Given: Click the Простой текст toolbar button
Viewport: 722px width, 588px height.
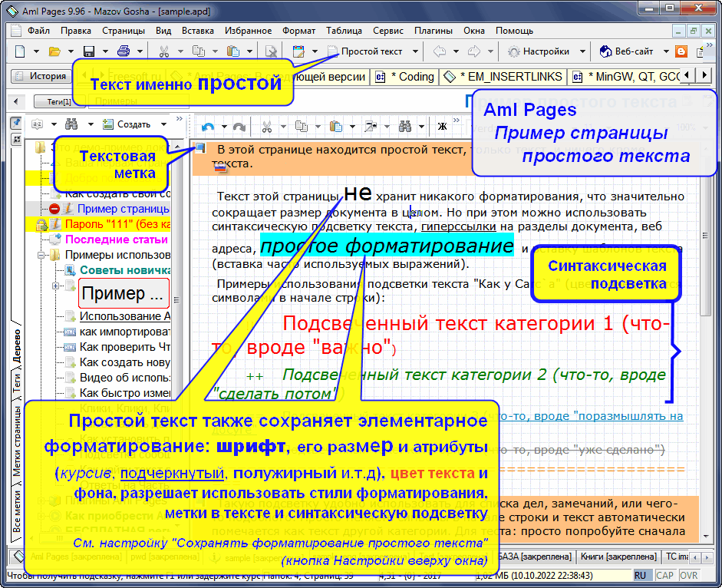Looking at the screenshot, I should coord(364,51).
